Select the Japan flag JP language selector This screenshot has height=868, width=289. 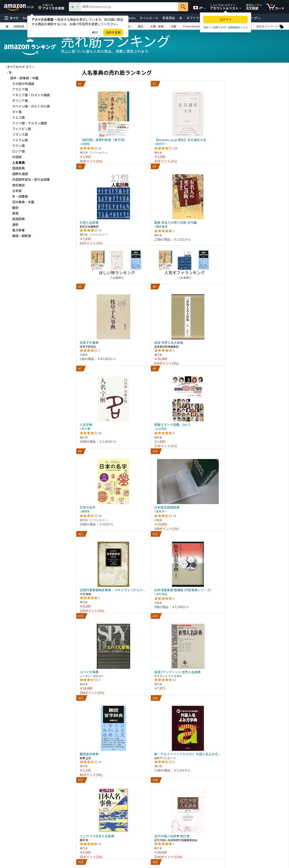pyautogui.click(x=199, y=7)
